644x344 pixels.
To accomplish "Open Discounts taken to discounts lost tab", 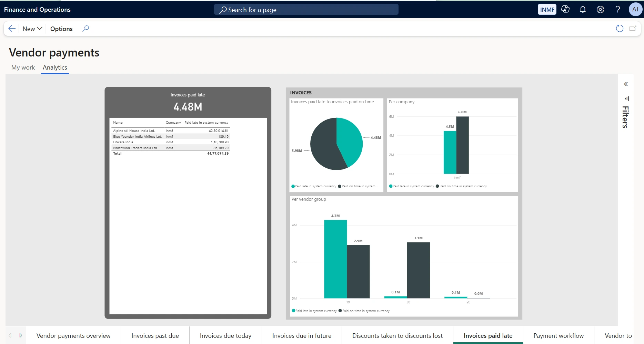I will pyautogui.click(x=398, y=336).
